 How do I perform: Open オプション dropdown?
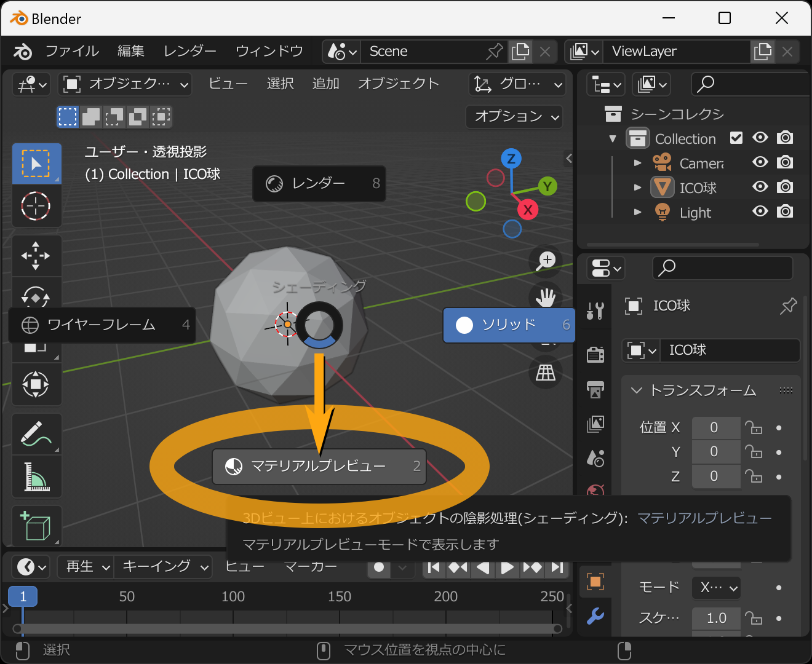[x=515, y=116]
